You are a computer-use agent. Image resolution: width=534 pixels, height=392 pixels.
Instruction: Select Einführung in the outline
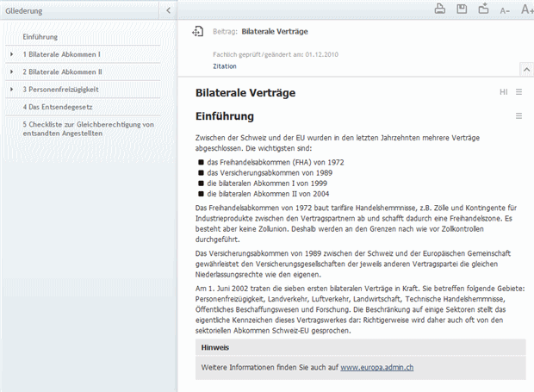[x=40, y=37]
